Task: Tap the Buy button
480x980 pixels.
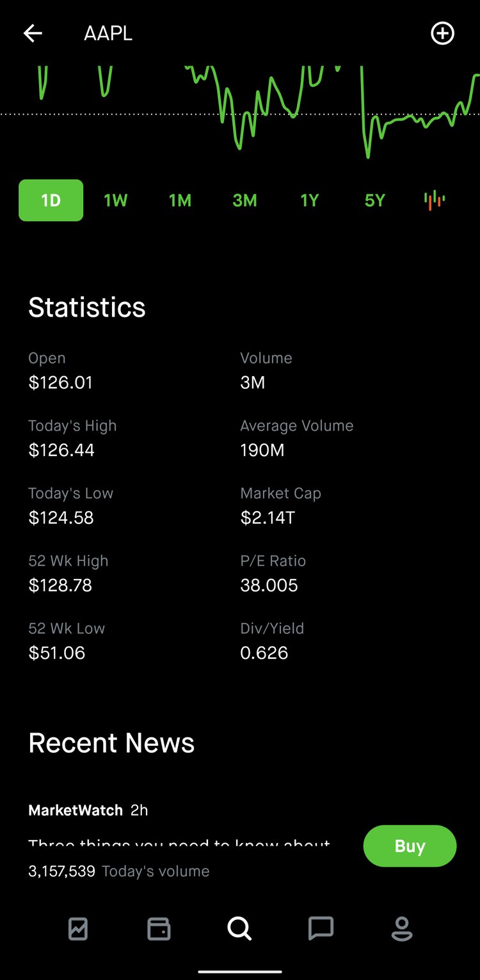Action: click(x=410, y=846)
